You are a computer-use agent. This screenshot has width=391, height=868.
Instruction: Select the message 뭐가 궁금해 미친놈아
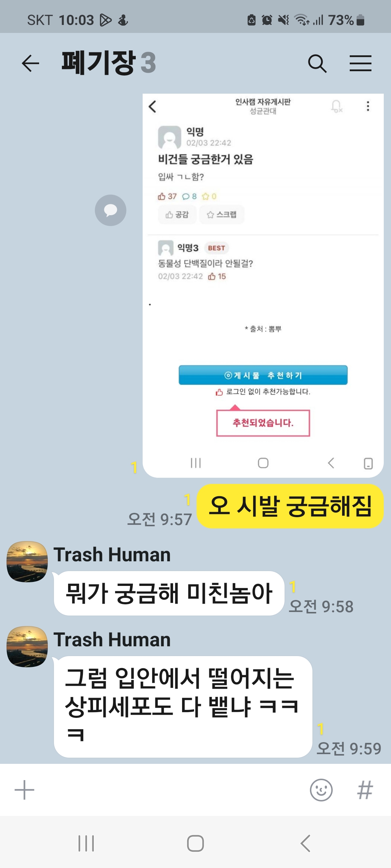click(169, 593)
